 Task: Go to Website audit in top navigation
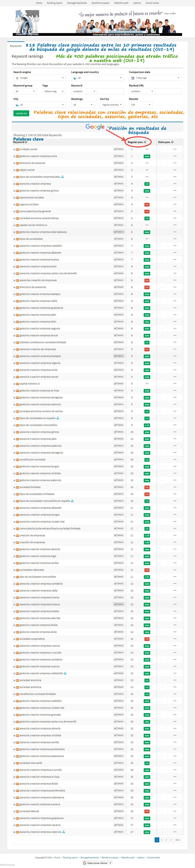[121, 3]
